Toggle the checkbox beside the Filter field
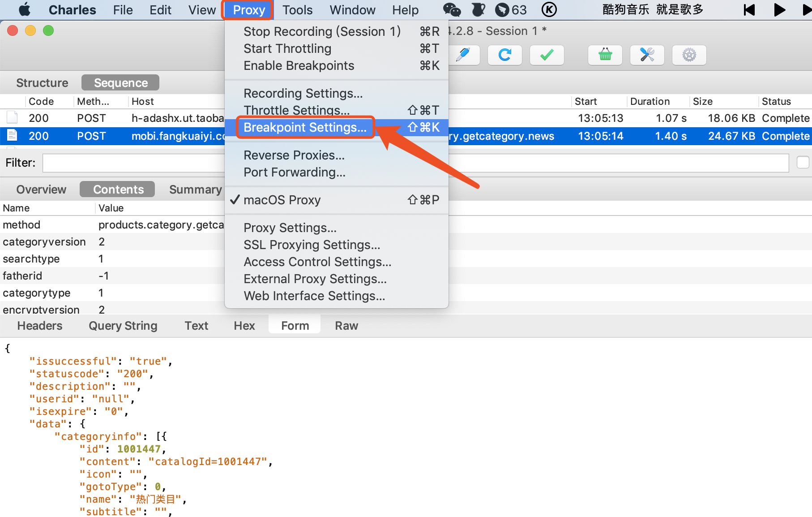The image size is (812, 517). (x=803, y=162)
